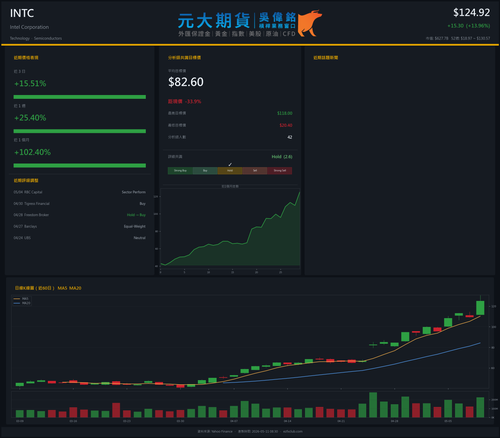Click the +15.51% three-day performance value
This screenshot has width=500, height=438.
tap(30, 83)
